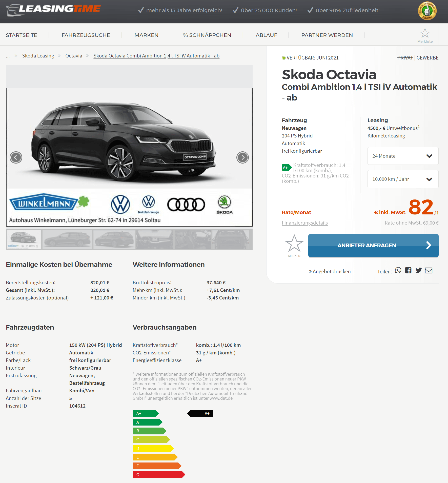Click the VW Nutzfahrzeuge logo
Viewport: 448px width, 483px height.
pos(149,205)
